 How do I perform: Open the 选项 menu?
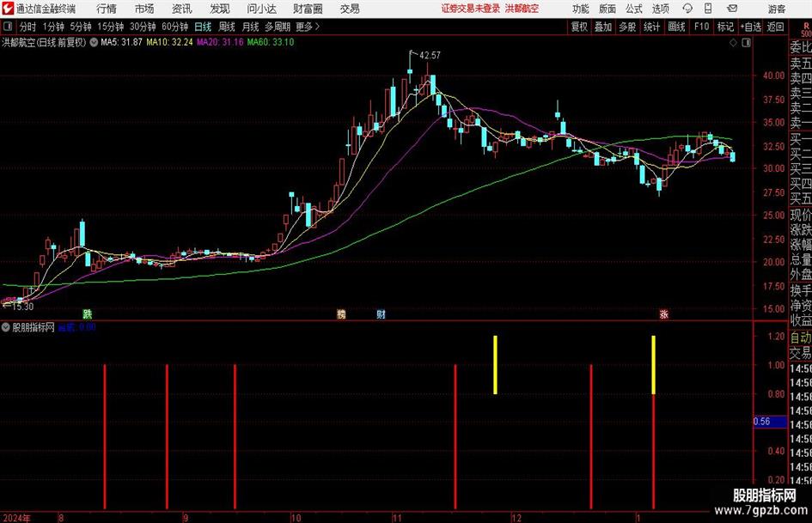(660, 9)
